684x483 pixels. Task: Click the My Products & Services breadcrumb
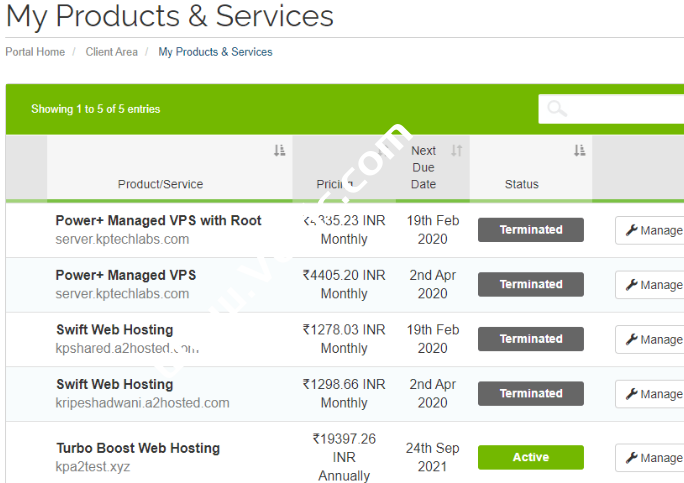[215, 52]
